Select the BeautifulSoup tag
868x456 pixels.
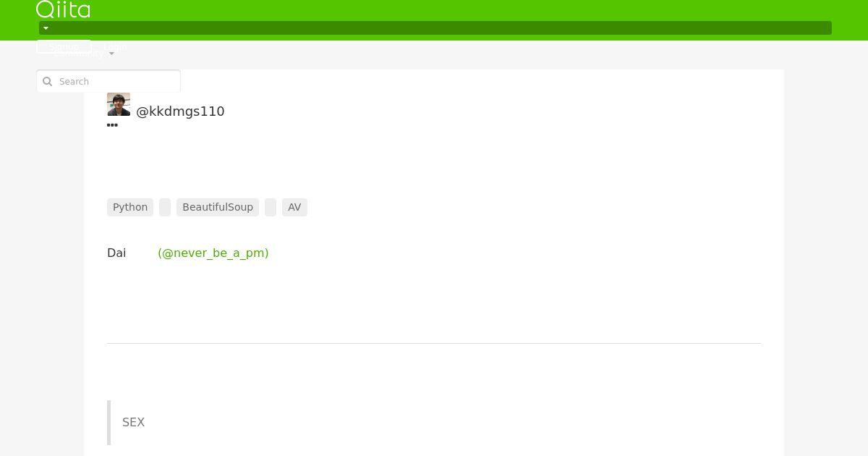[x=218, y=207]
